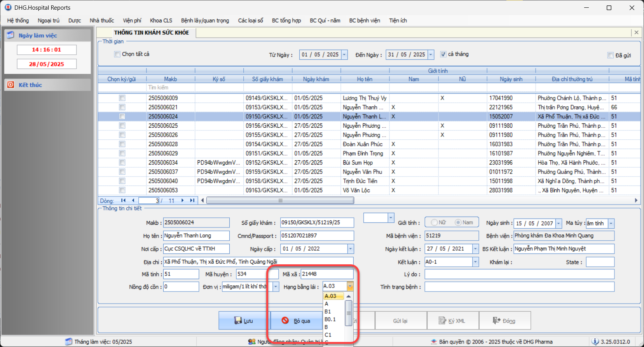Image resolution: width=644 pixels, height=347 pixels.
Task: Open the Bệnh lây/quan trọng menu
Action: [x=205, y=21]
